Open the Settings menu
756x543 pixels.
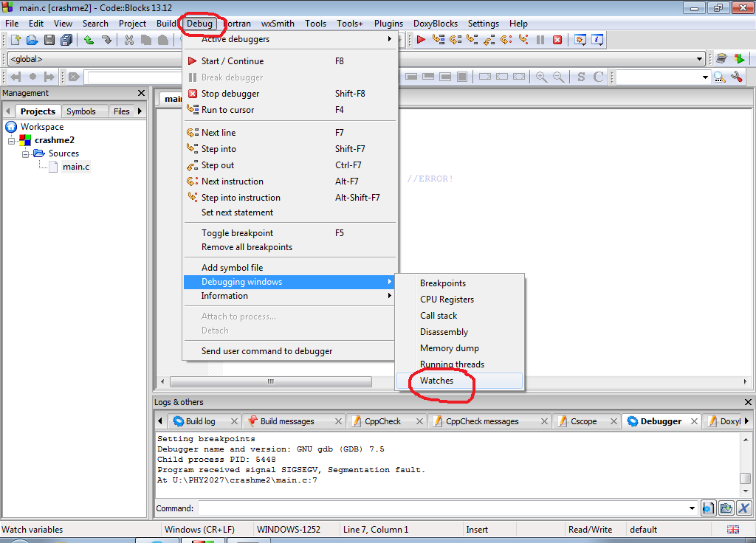pos(483,24)
